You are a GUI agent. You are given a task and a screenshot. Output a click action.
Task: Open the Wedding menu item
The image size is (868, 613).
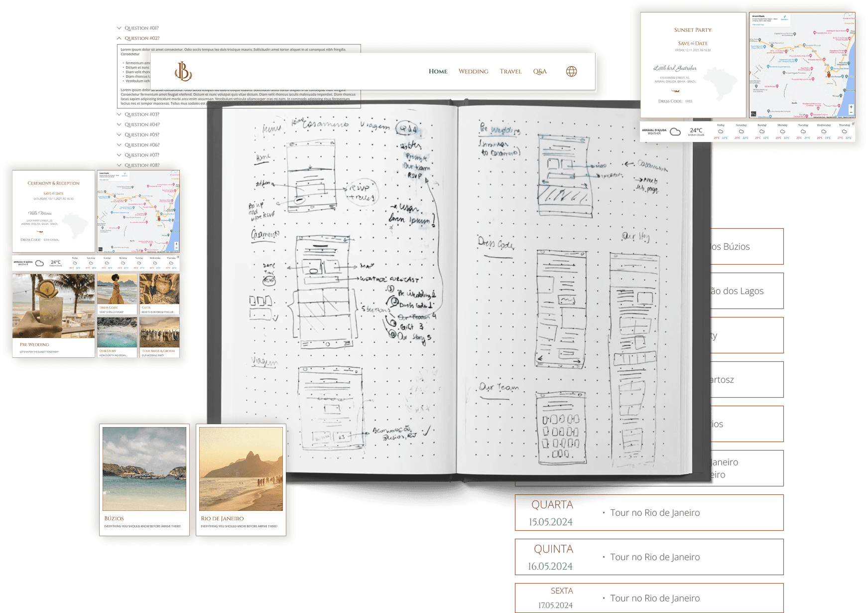coord(474,71)
